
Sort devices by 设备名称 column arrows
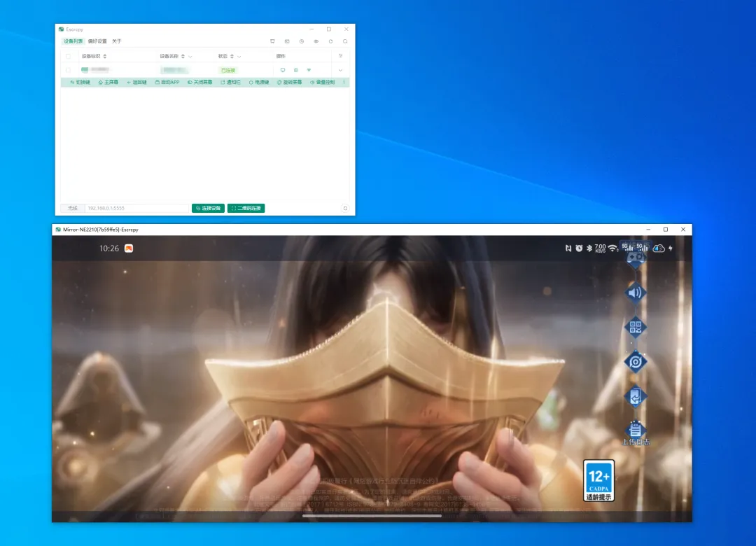pyautogui.click(x=183, y=57)
